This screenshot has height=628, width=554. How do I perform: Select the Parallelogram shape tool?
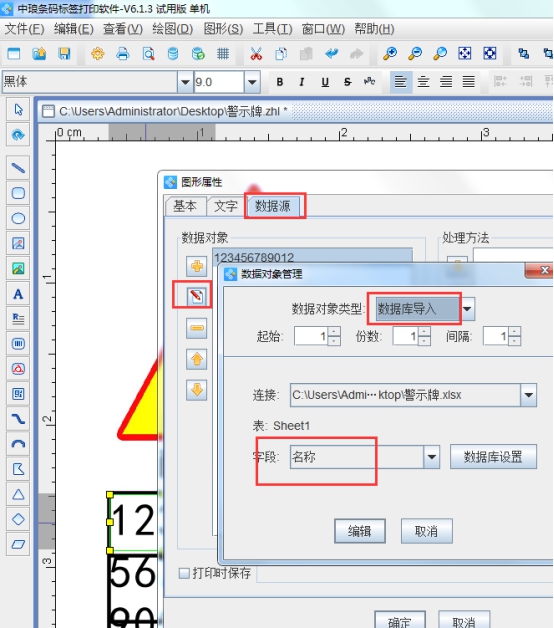[18, 544]
